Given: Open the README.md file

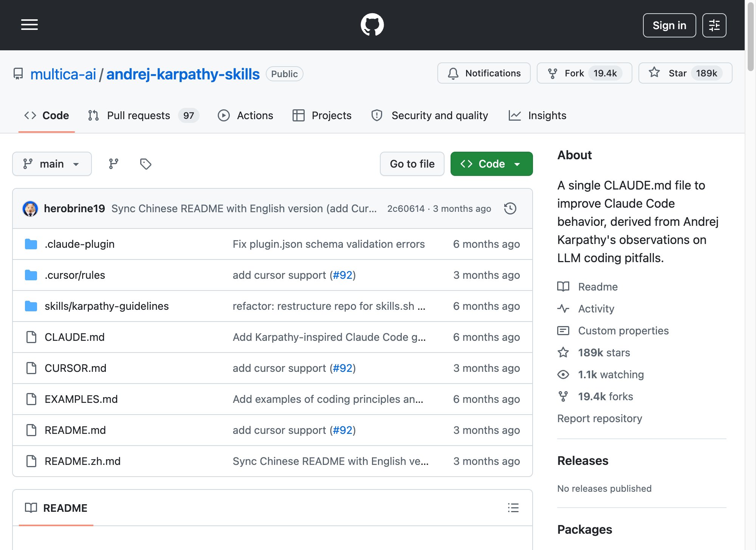Looking at the screenshot, I should [x=75, y=430].
